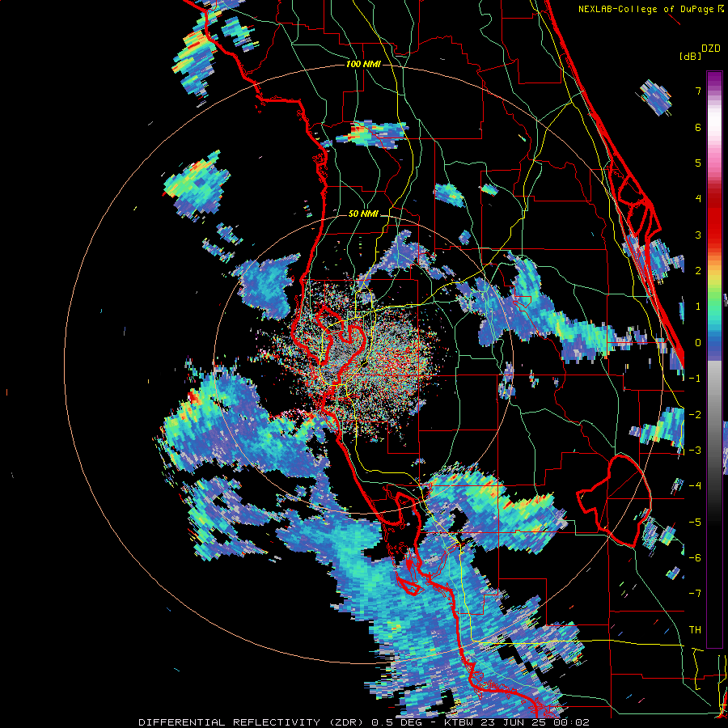Click the -5 value on color scale
This screenshot has height=728, width=728.
695,522
